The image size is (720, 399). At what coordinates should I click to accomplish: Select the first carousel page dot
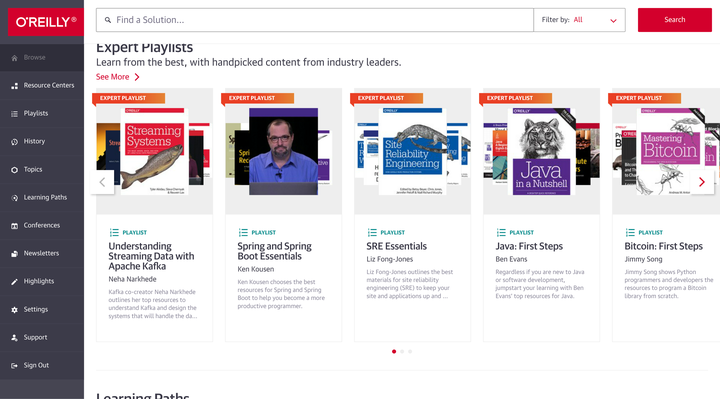pyautogui.click(x=394, y=352)
